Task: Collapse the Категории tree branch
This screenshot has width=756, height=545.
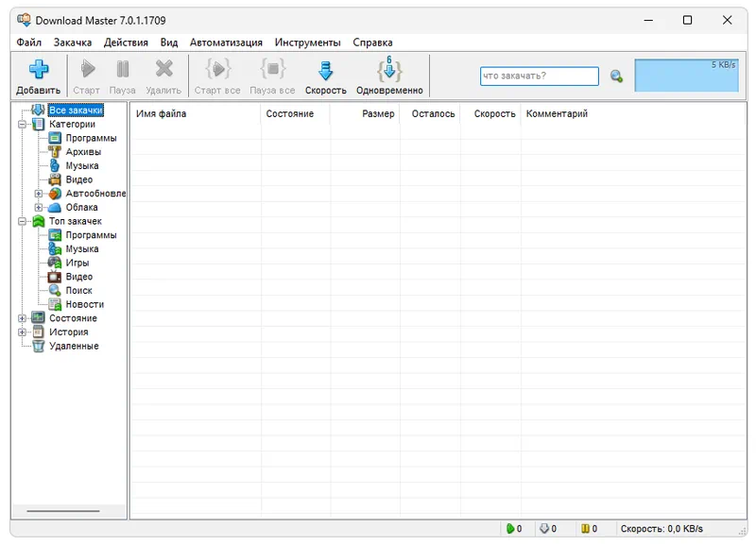Action: [22, 125]
